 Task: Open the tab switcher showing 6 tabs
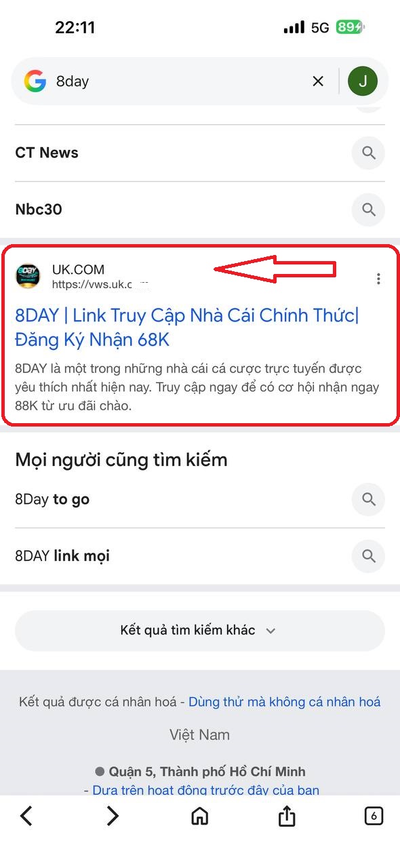pyautogui.click(x=374, y=816)
